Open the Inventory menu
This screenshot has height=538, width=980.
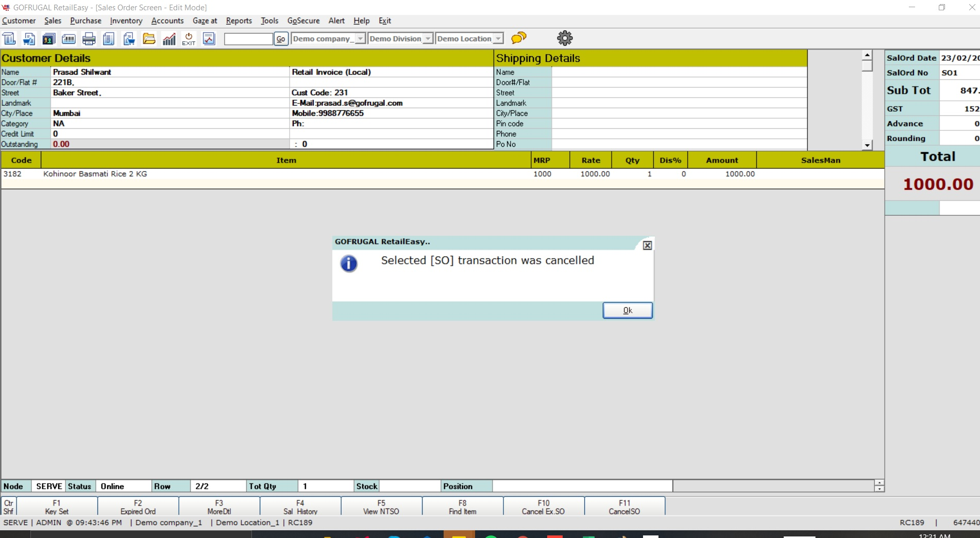click(x=126, y=21)
